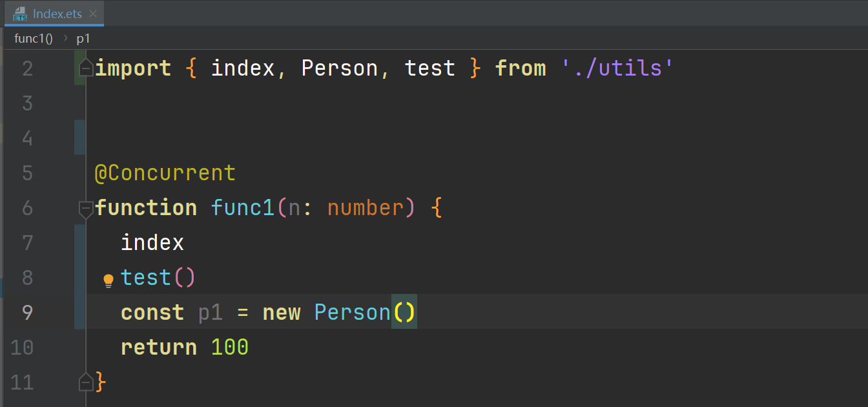The image size is (868, 407).
Task: Click the func1() breadcrumb item
Action: click(34, 39)
